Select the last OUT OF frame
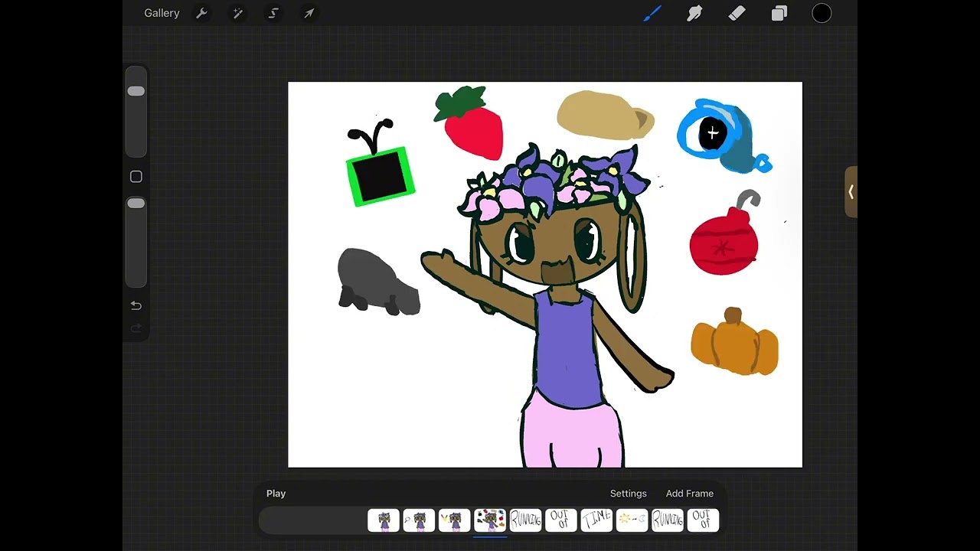 [703, 520]
